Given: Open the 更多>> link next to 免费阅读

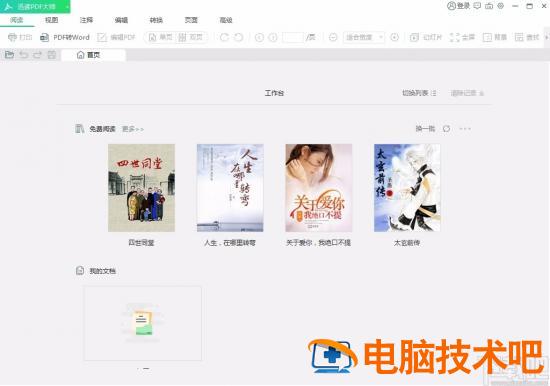Looking at the screenshot, I should click(x=133, y=129).
